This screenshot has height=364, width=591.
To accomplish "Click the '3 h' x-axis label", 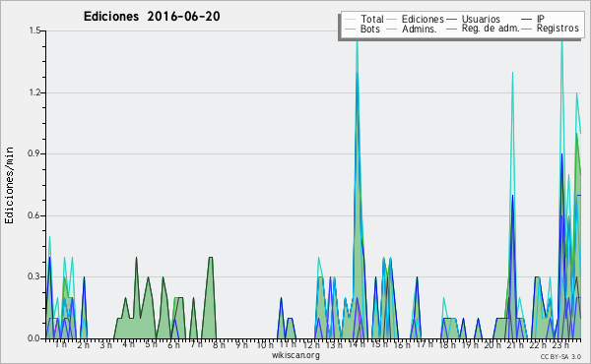I will tap(106, 344).
